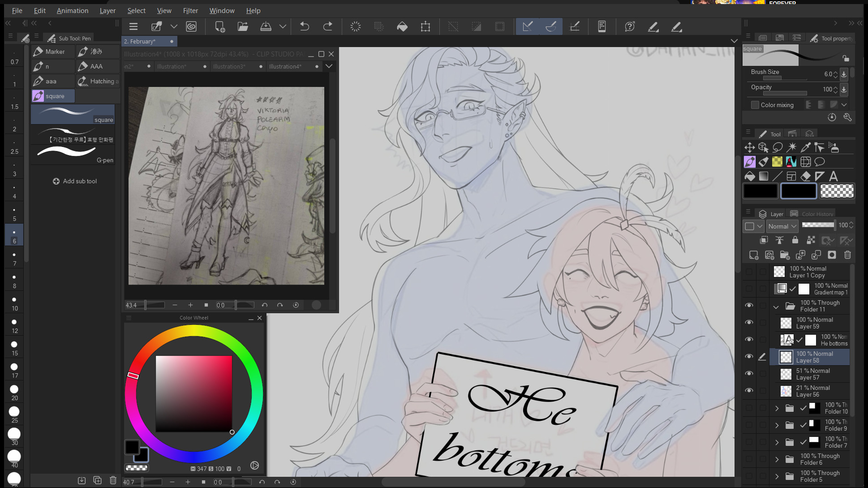Adjust the layer opacity slider
This screenshot has height=488, width=868.
click(818, 225)
